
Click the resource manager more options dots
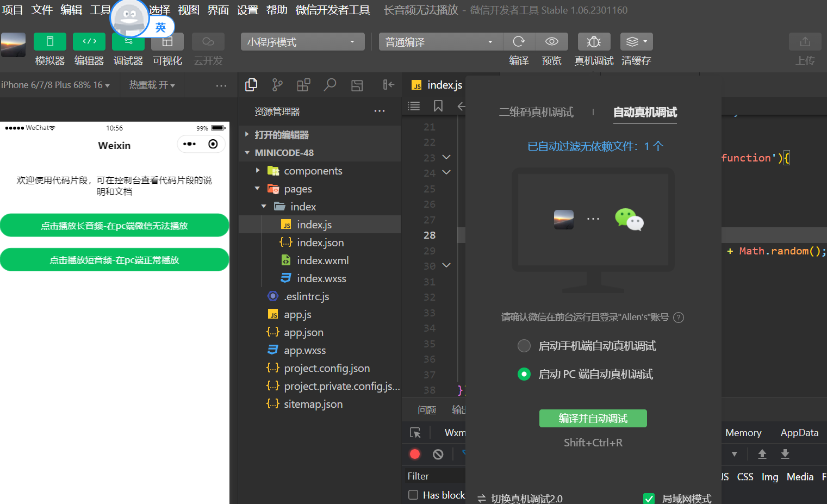(x=380, y=111)
